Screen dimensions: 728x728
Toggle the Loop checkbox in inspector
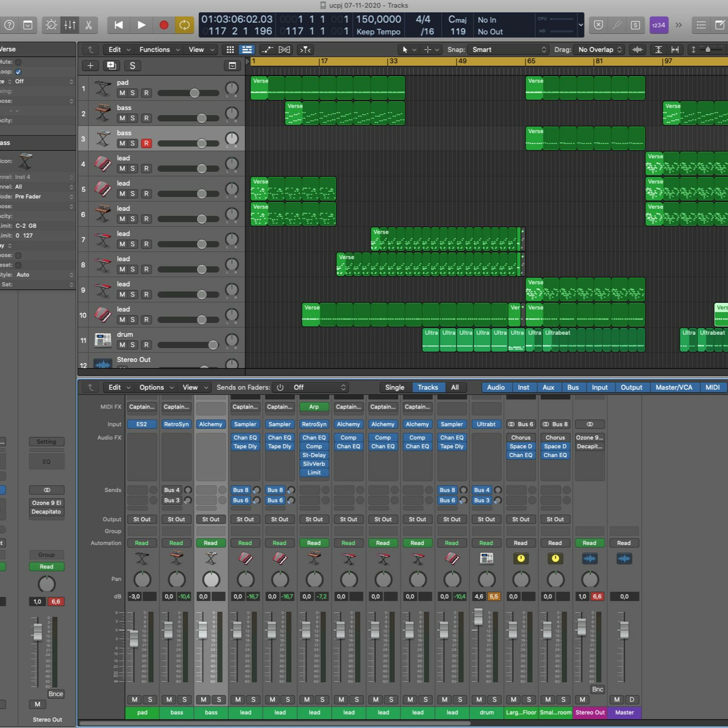pyautogui.click(x=18, y=72)
